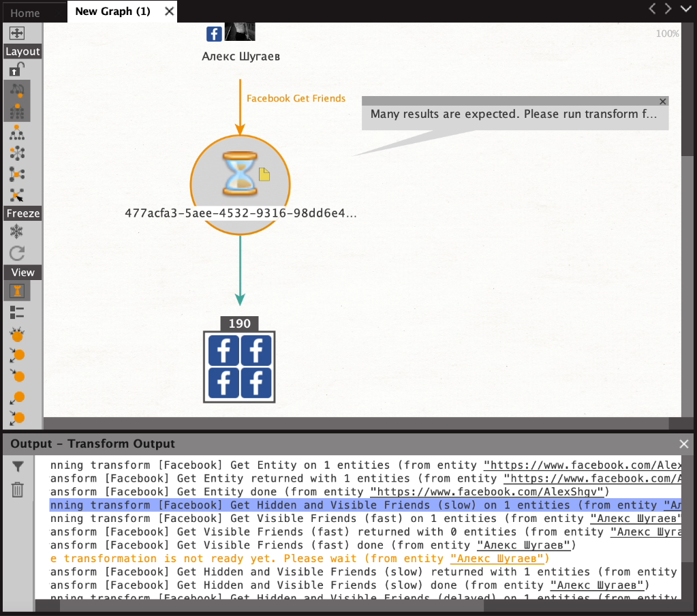Switch to the list view icon

[17, 313]
